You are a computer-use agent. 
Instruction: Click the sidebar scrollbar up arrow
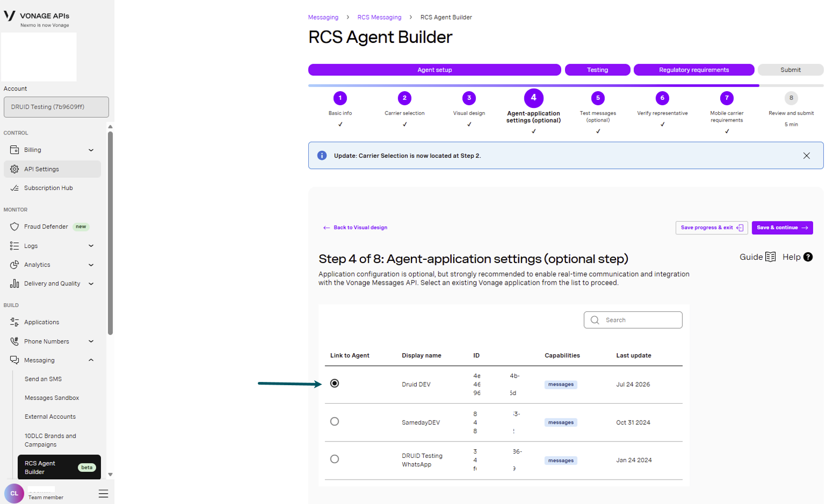[x=110, y=127]
